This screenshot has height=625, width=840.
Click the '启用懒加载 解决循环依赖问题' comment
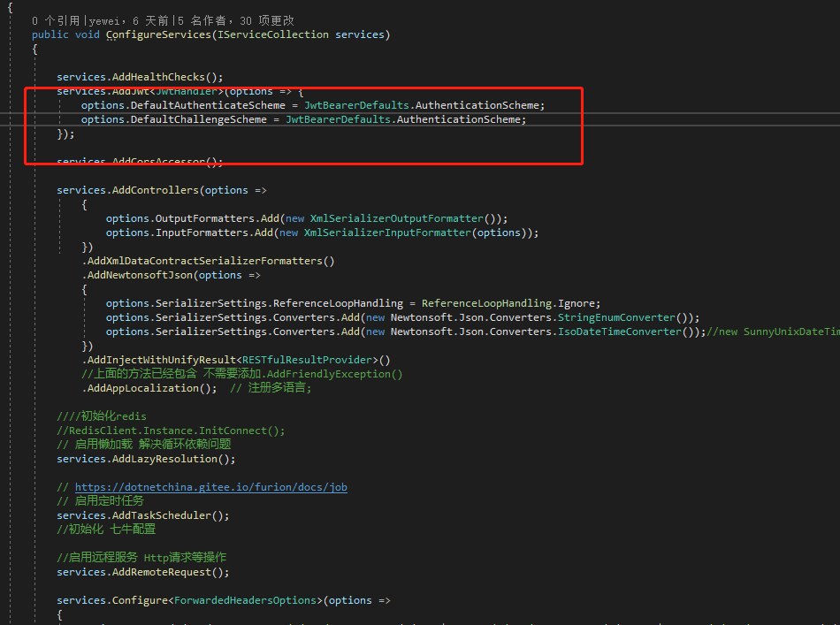(144, 445)
